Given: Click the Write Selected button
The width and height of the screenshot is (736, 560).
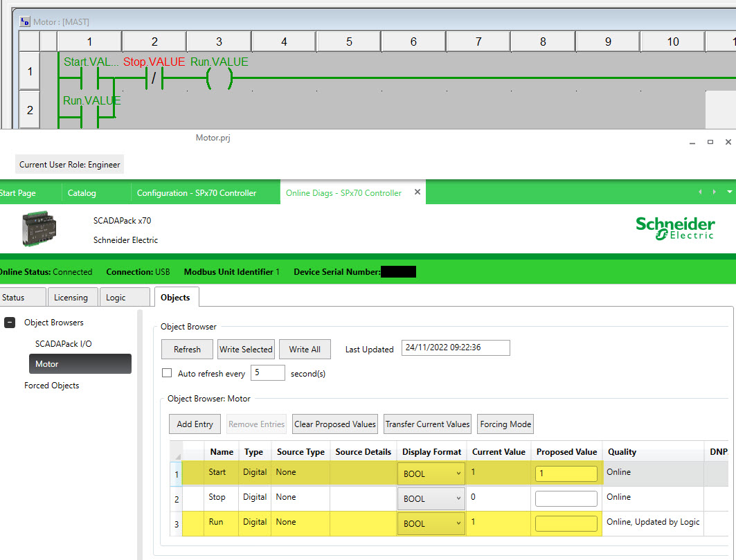Looking at the screenshot, I should [x=246, y=350].
